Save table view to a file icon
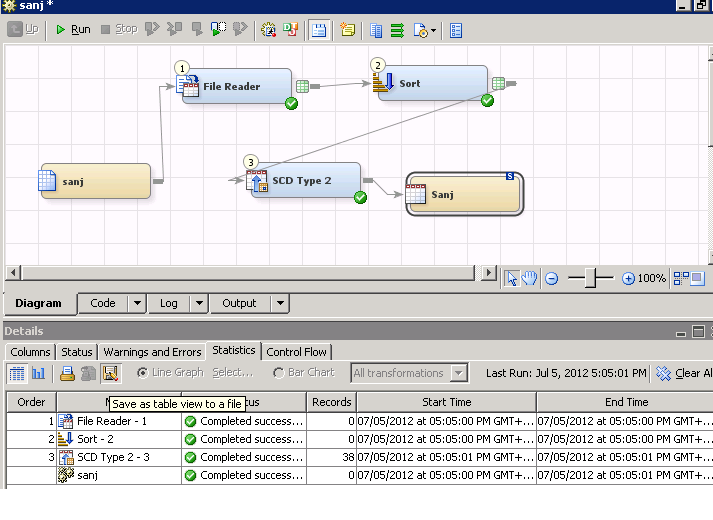This screenshot has height=520, width=713. [110, 373]
